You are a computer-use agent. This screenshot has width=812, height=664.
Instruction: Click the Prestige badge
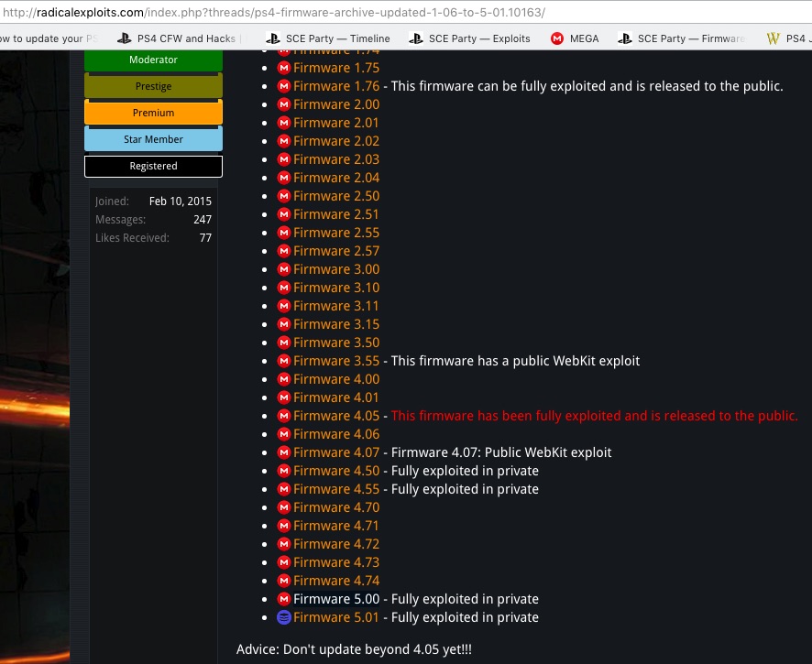(x=153, y=86)
